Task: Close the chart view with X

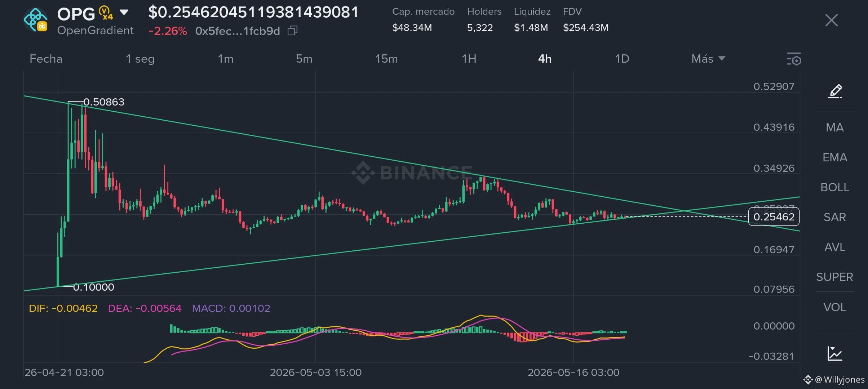Action: pyautogui.click(x=831, y=20)
